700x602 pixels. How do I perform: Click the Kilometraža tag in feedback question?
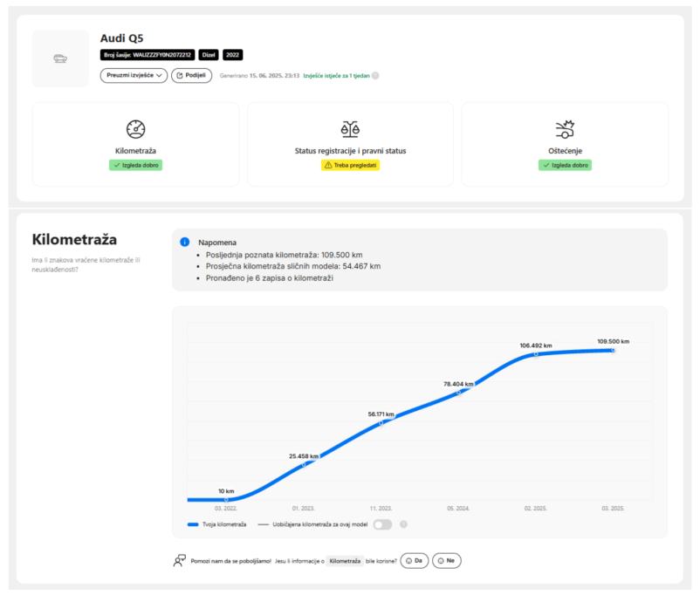coord(345,561)
